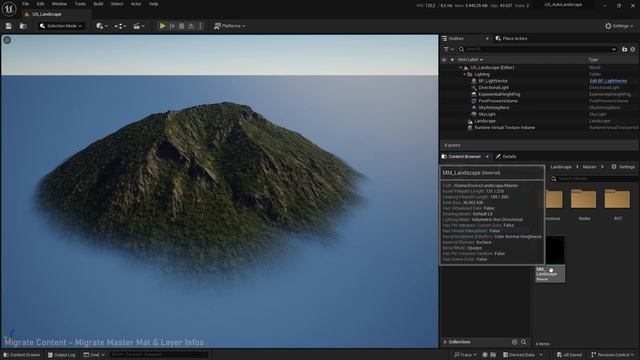Click the Save current level icon
This screenshot has width=640, height=360.
[9, 26]
